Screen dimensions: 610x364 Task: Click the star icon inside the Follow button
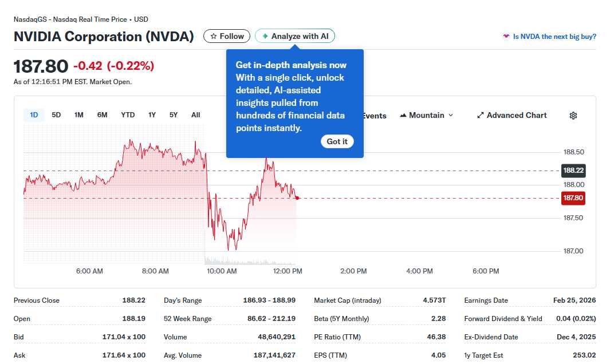click(x=214, y=35)
